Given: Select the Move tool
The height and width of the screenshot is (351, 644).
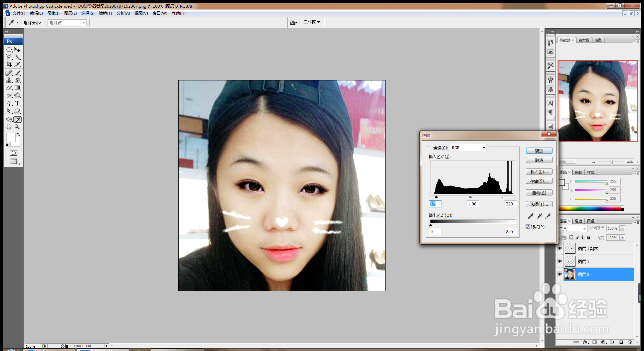Looking at the screenshot, I should (x=18, y=50).
